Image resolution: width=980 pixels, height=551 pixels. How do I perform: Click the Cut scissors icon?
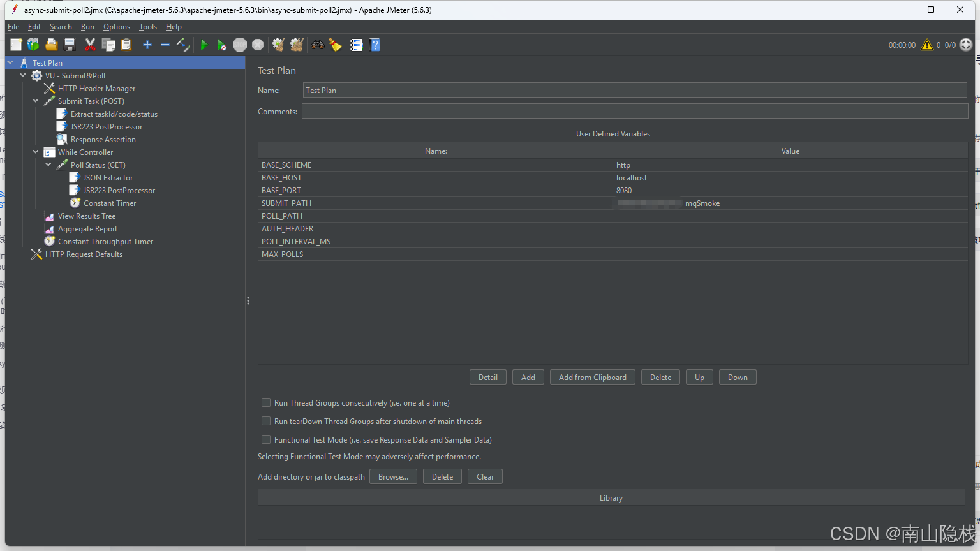(x=90, y=45)
